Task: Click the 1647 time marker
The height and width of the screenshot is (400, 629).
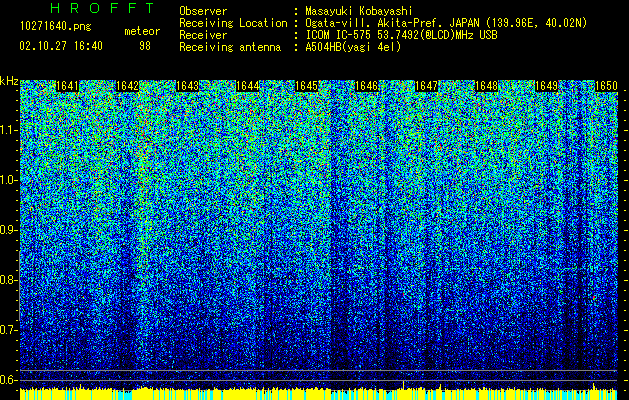Action: [426, 86]
